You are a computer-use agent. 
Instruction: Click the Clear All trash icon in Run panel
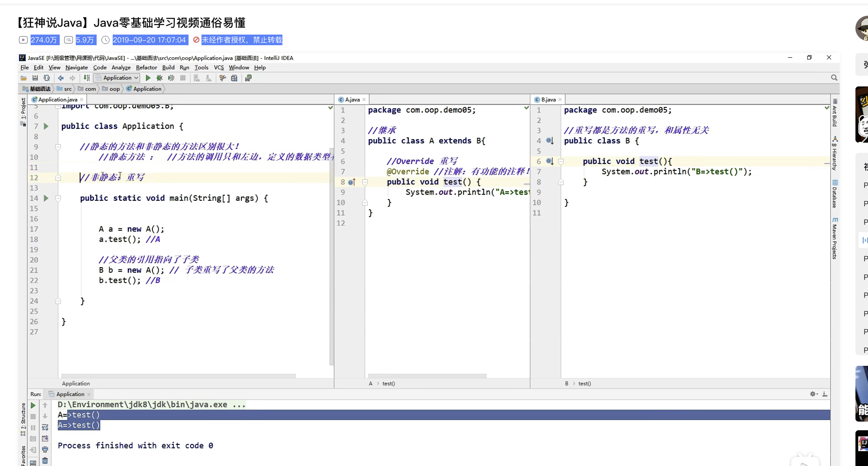[x=45, y=460]
